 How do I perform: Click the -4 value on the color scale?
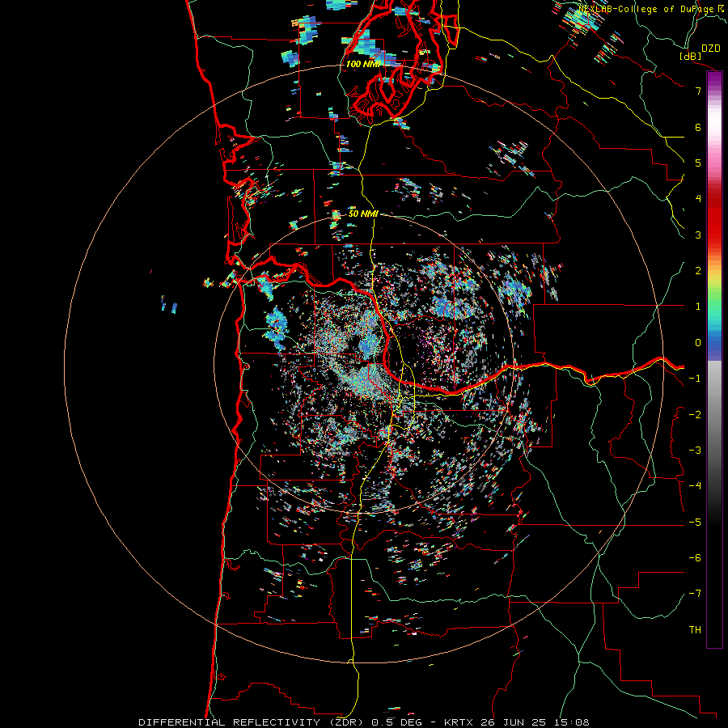[x=695, y=485]
